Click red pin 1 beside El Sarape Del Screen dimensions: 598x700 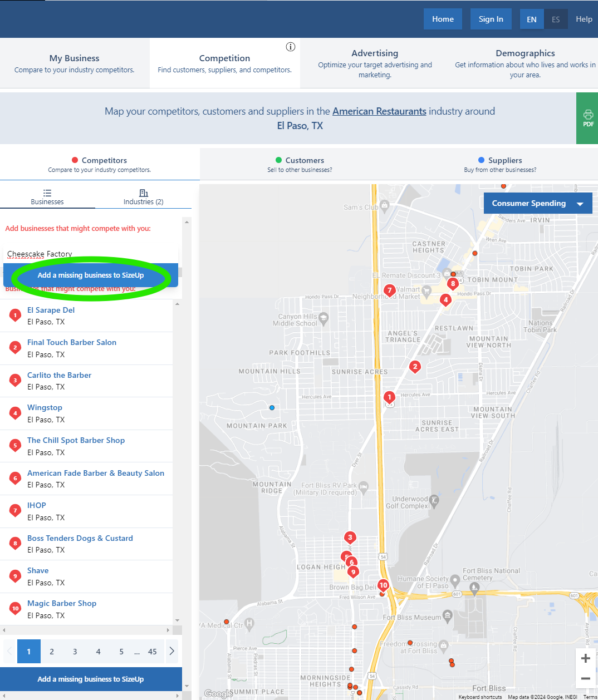(x=16, y=316)
